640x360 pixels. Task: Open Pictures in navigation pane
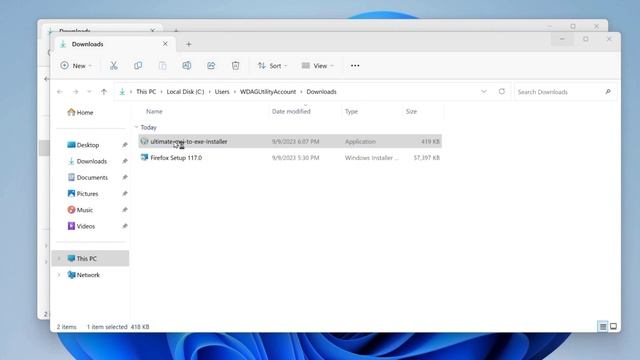pos(83,193)
